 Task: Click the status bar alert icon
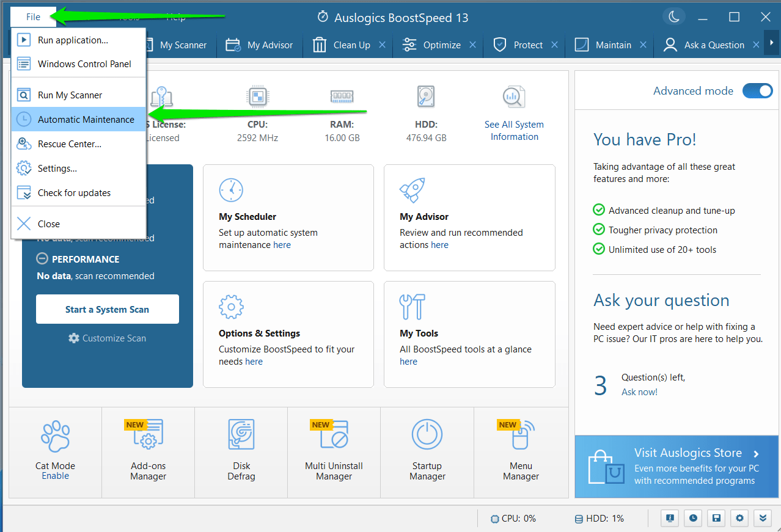(670, 519)
